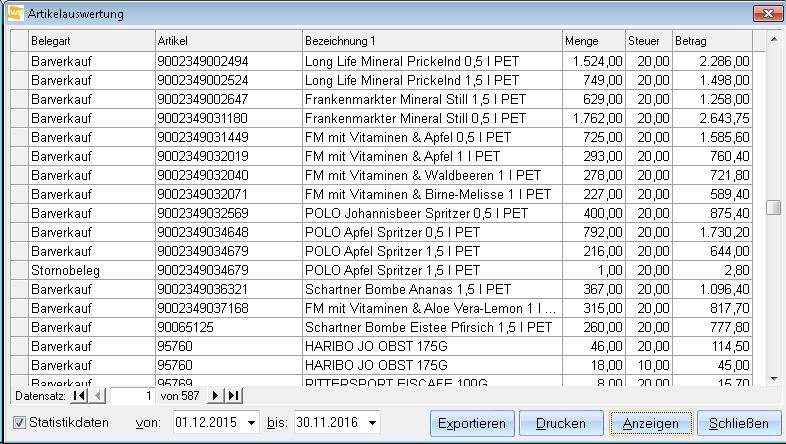Click the Menge column header
Image resolution: width=786 pixels, height=444 pixels.
594,41
